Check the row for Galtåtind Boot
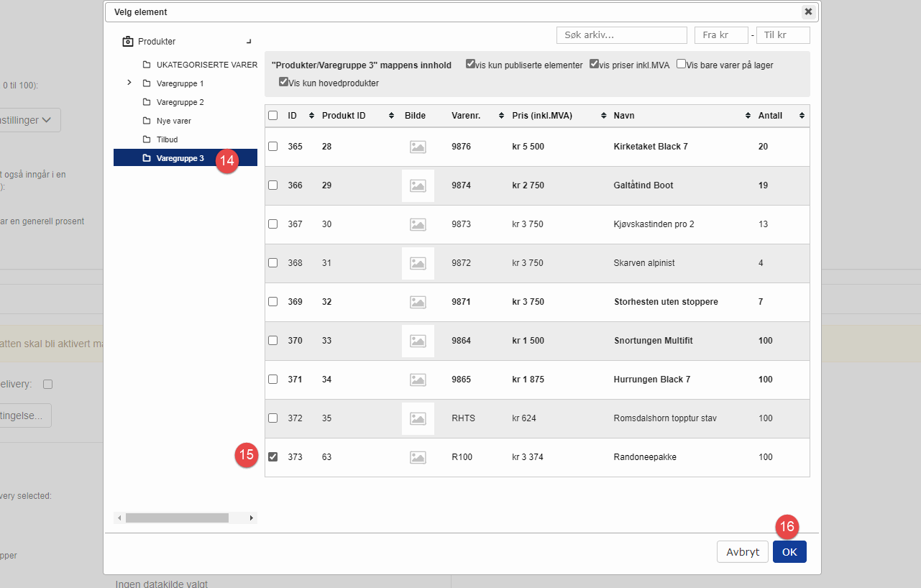The height and width of the screenshot is (588, 921). [x=272, y=185]
